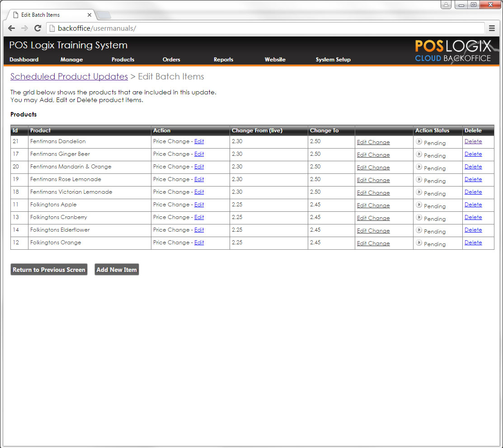Open Edit Change for Fentimans Rose Lemonade
Viewport: 503px width, 448px height.
373,180
